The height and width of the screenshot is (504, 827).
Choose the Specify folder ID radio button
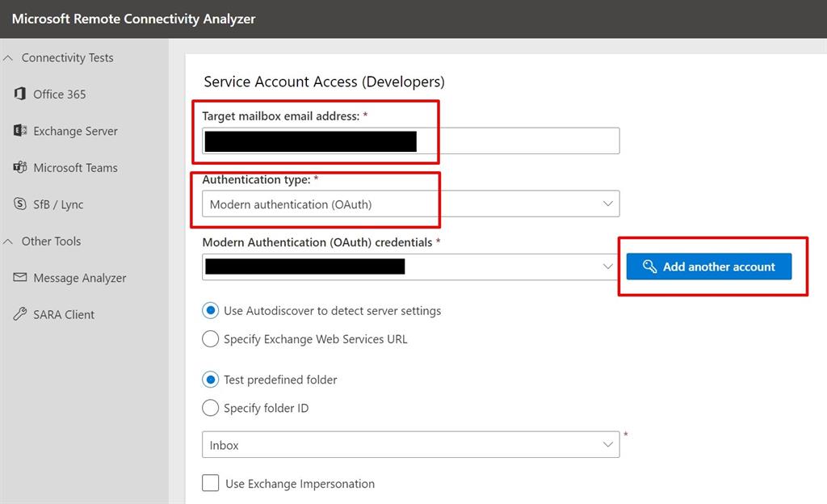pos(210,408)
